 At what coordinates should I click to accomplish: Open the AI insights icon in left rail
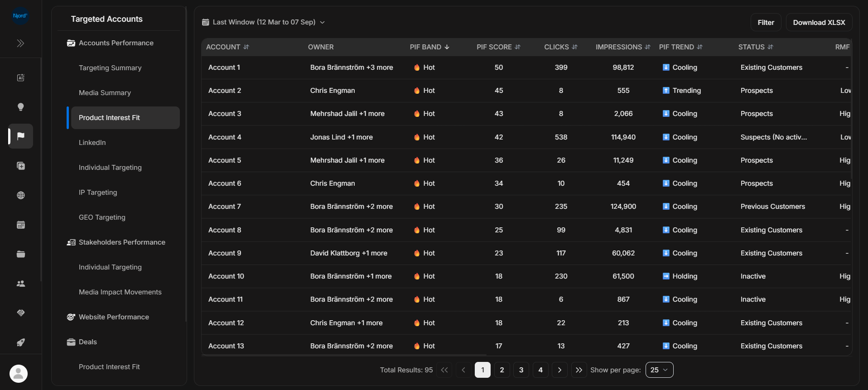20,77
